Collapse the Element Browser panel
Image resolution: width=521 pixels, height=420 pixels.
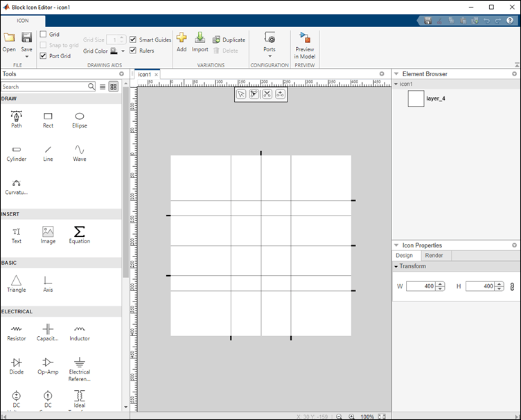click(396, 73)
